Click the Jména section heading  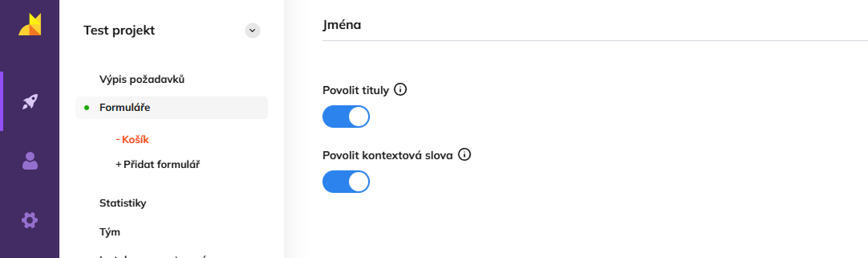pyautogui.click(x=342, y=25)
